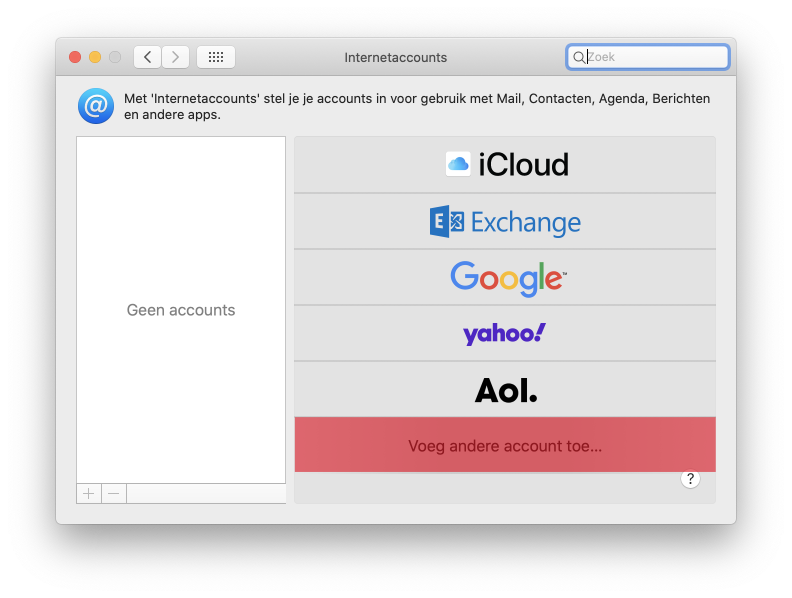The height and width of the screenshot is (598, 792).
Task: Select the yahoo! account option
Action: click(505, 333)
